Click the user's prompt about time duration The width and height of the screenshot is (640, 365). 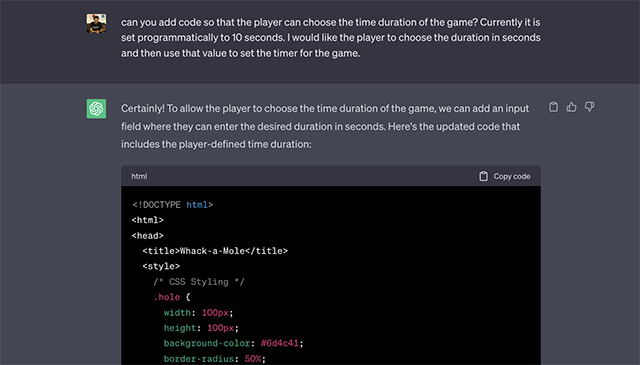click(x=331, y=38)
